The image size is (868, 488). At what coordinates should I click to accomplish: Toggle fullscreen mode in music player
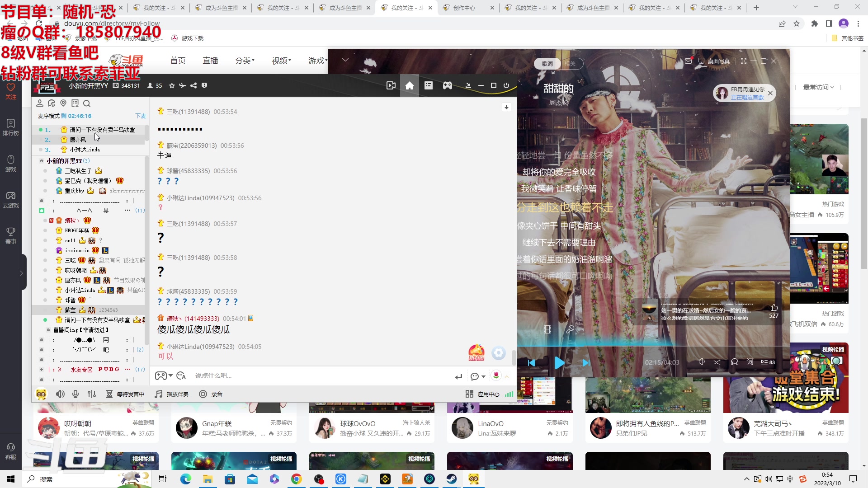tap(744, 61)
